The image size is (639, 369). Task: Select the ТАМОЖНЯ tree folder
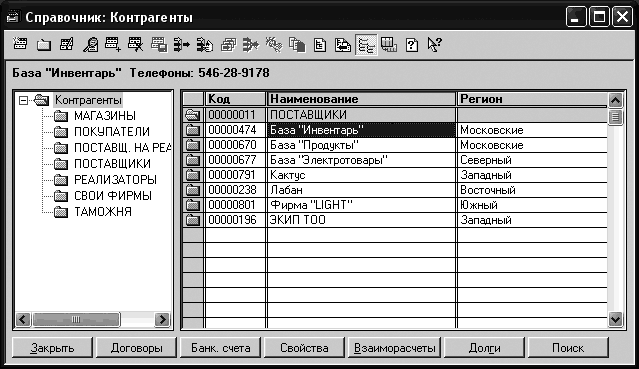[x=103, y=212]
